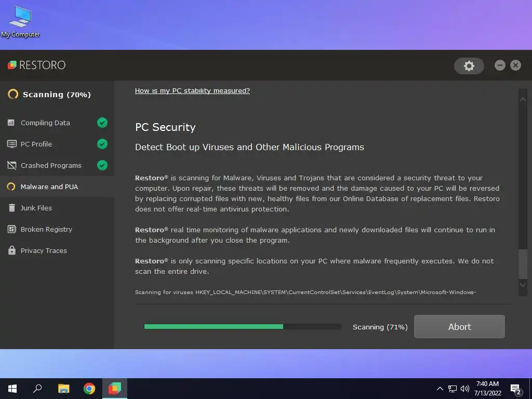Viewport: 532px width, 399px height.
Task: Click green checkmark beside Crashed Programs
Action: tap(102, 165)
